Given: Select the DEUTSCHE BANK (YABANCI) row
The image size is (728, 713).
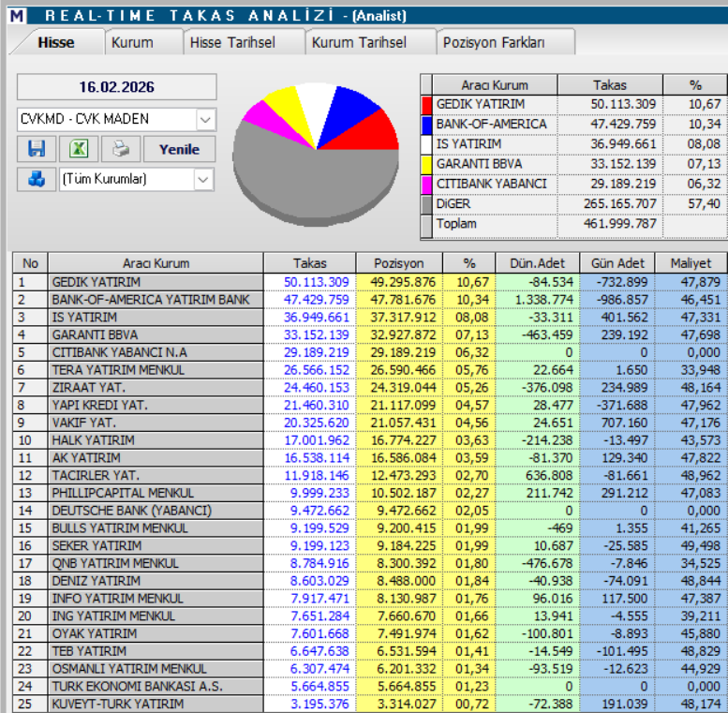Looking at the screenshot, I should tap(370, 511).
